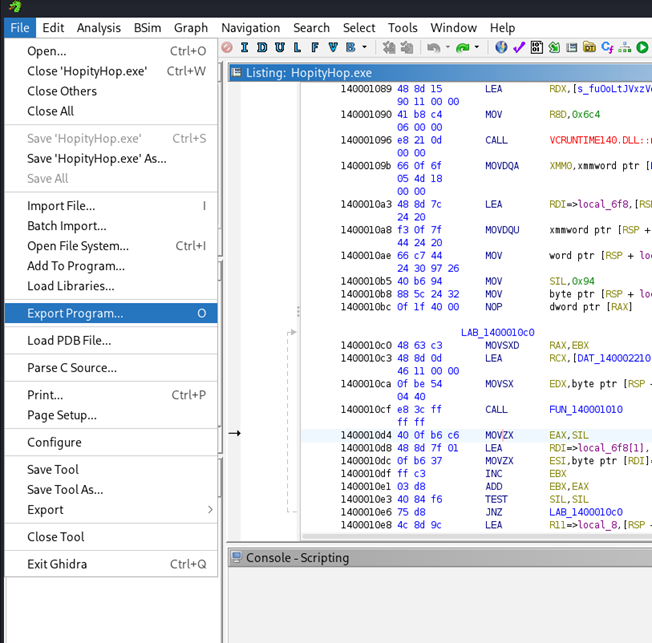Open the Data Type Manager DT icon
This screenshot has height=643, width=652.
tap(589, 47)
